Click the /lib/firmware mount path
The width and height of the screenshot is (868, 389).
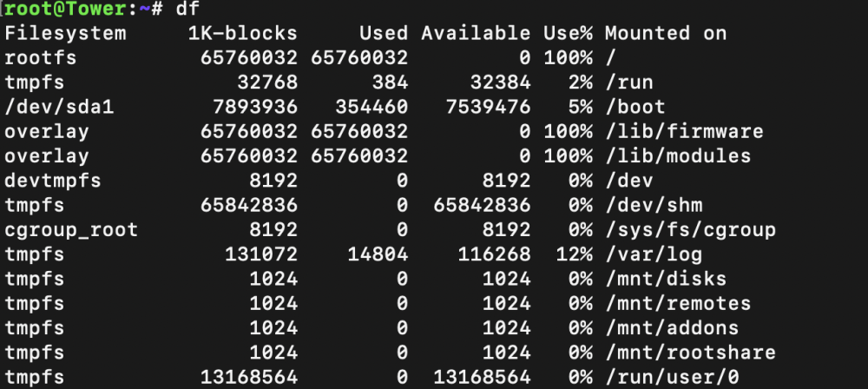[684, 132]
